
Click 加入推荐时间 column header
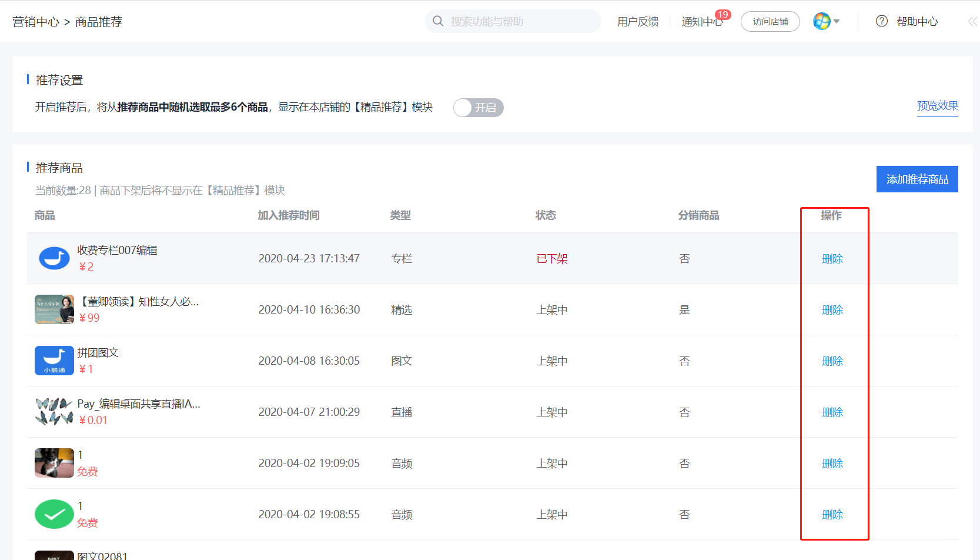[x=289, y=215]
